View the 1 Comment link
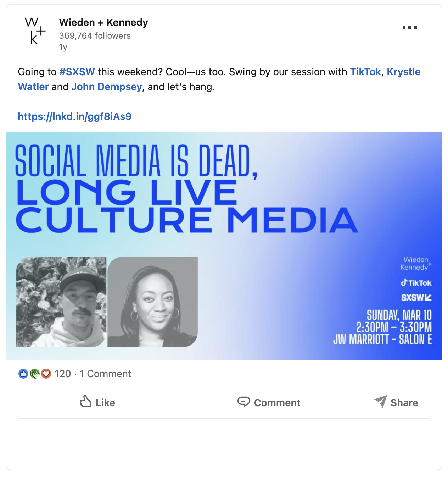Viewport: 448px width, 479px height. pyautogui.click(x=105, y=374)
